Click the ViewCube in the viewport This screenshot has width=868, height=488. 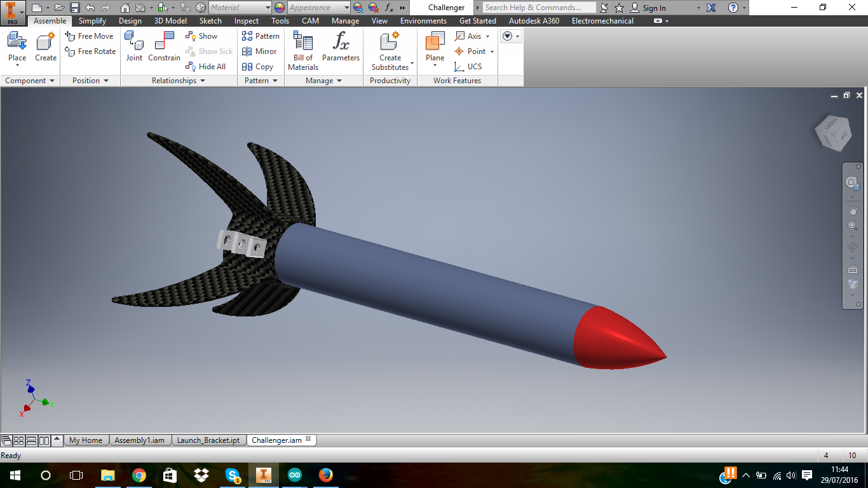coord(833,133)
